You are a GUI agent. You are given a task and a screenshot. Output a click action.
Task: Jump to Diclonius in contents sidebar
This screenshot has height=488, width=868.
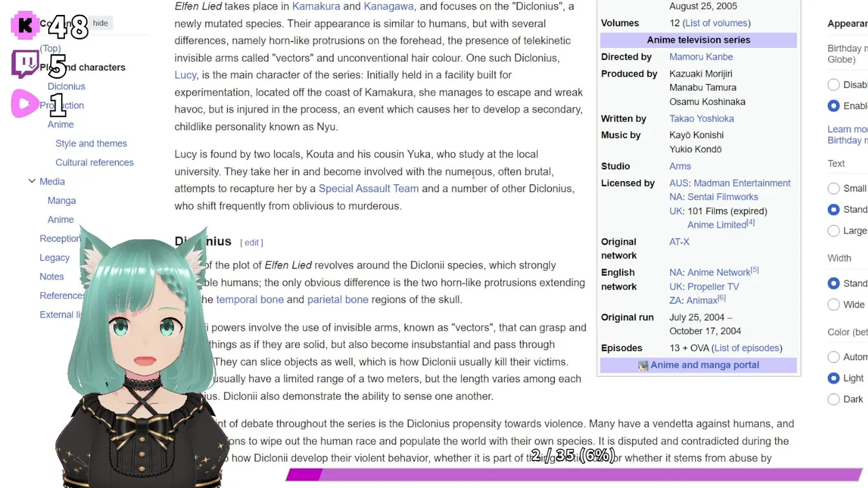pos(66,86)
